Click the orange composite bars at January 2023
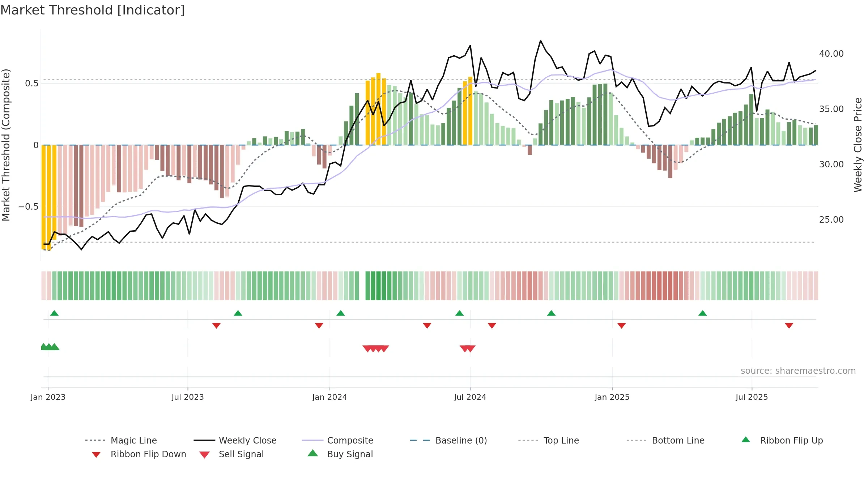The width and height of the screenshot is (868, 488). click(49, 197)
